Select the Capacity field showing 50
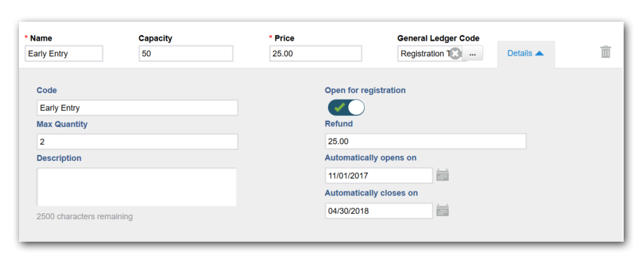Screen dimensions: 644x264 point(186,54)
